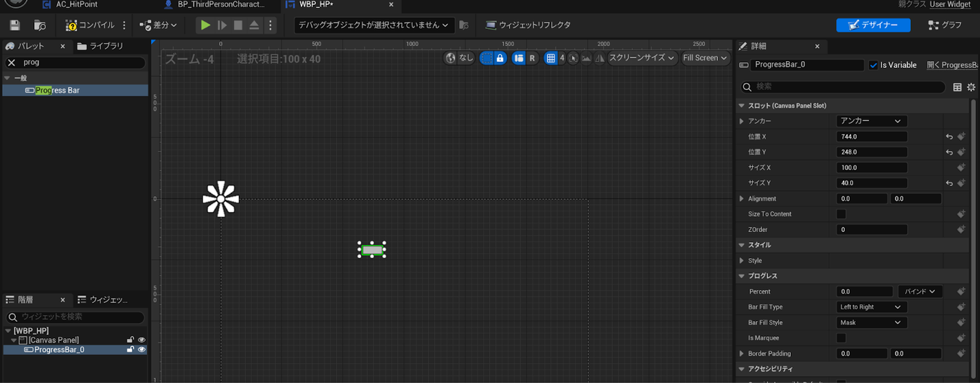Click the Percent value field
Image resolution: width=980 pixels, height=383 pixels.
coord(864,291)
